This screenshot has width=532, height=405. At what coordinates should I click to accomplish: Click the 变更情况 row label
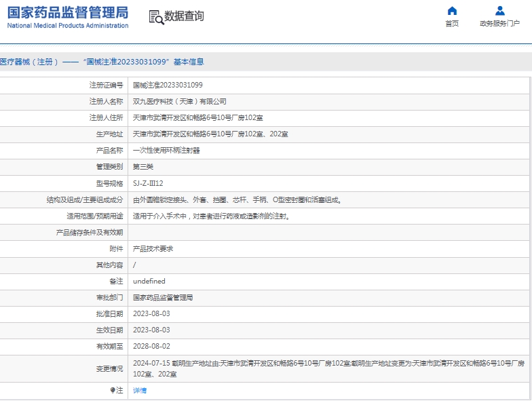tap(110, 369)
